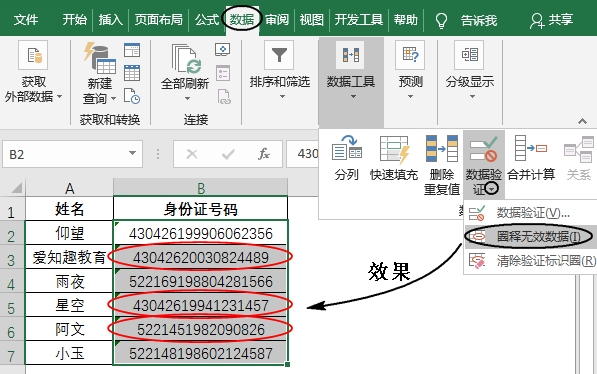
Task: Open the Name Box dropdown arrow
Action: [132, 153]
